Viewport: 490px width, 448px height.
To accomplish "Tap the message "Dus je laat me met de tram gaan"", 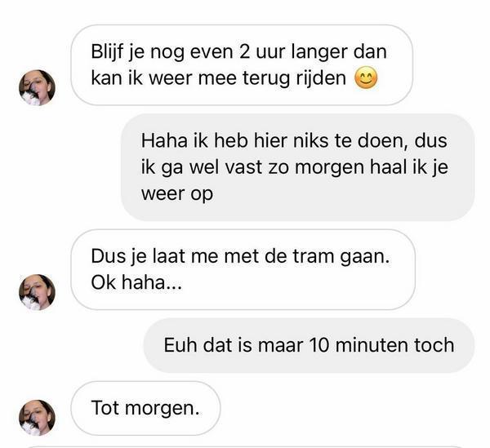I will [243, 270].
